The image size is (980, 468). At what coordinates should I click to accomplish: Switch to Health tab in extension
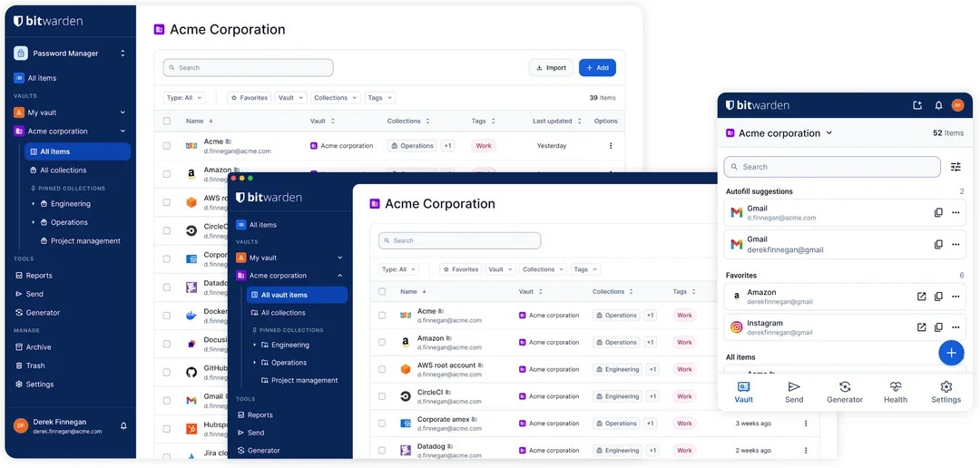click(896, 393)
